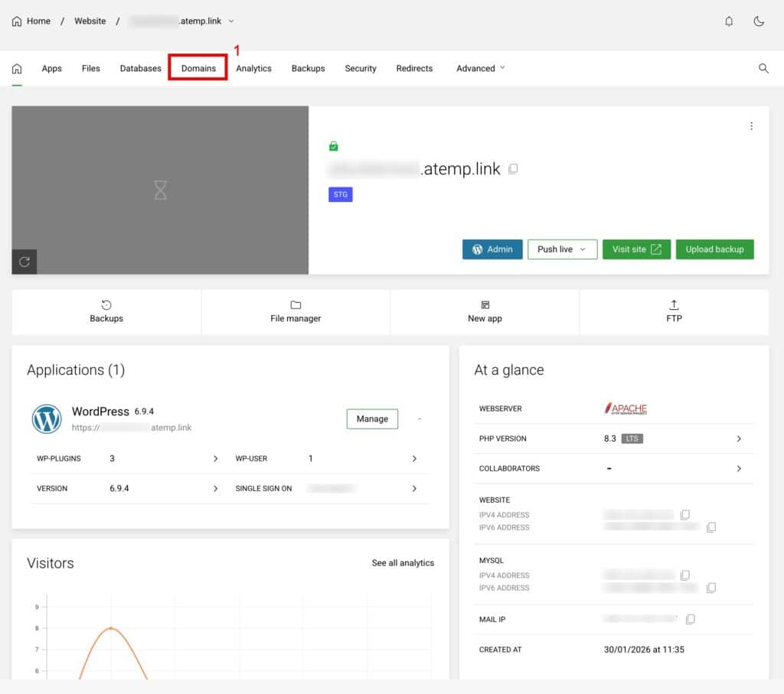Switch to the Apps tab
This screenshot has width=784, height=694.
(51, 68)
